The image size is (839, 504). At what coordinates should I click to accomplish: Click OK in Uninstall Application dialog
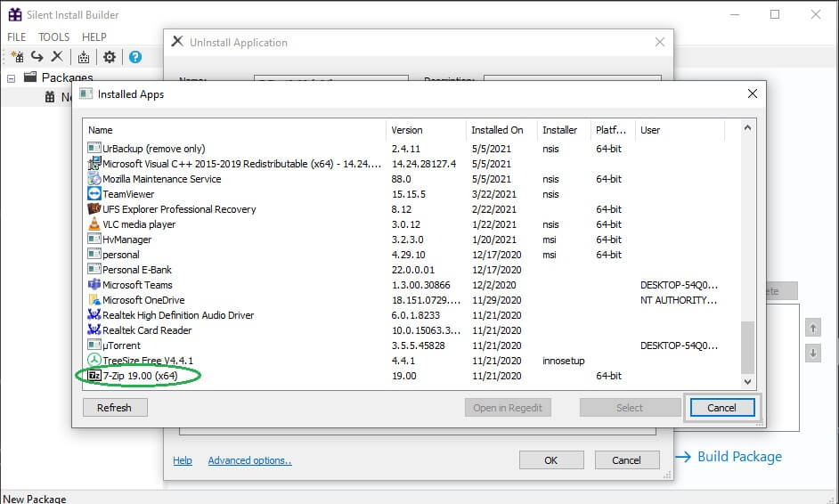coord(551,460)
